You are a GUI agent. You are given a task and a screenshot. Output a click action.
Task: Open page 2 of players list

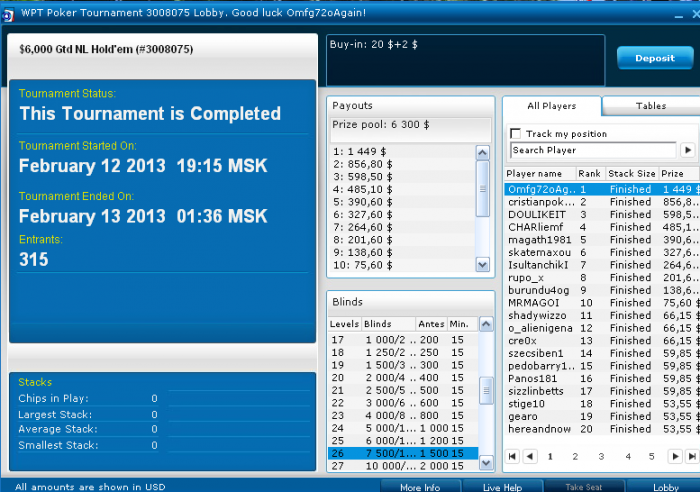coord(575,456)
